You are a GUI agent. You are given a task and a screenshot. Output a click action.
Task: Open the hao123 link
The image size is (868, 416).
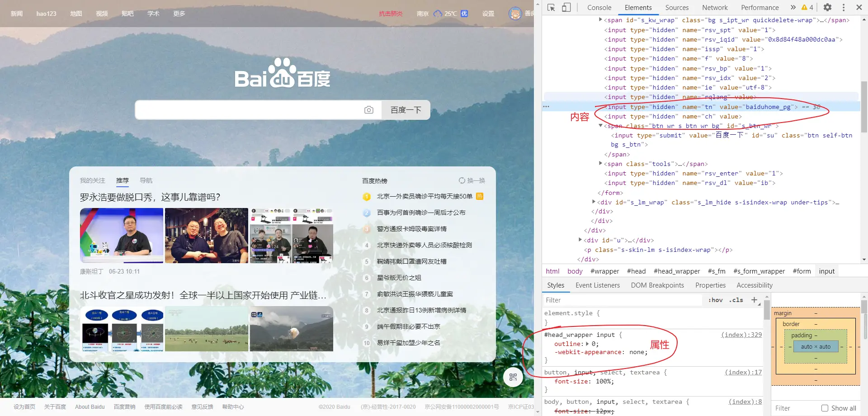tap(46, 14)
